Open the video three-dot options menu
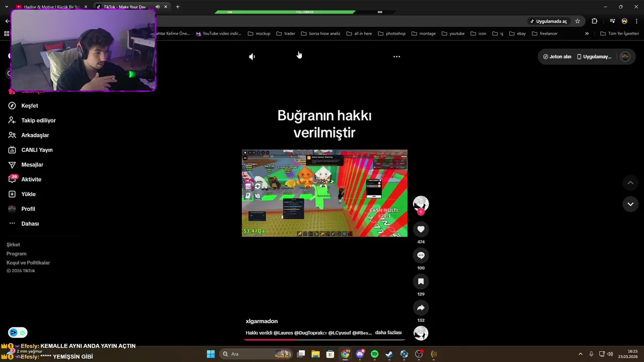The image size is (644, 362). (x=396, y=57)
